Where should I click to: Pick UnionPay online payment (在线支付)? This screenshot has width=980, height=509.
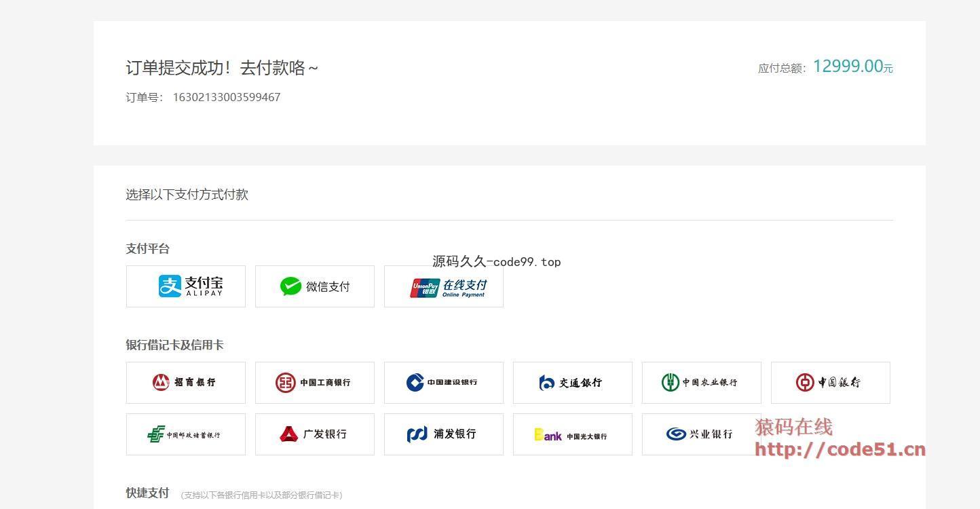coord(444,286)
